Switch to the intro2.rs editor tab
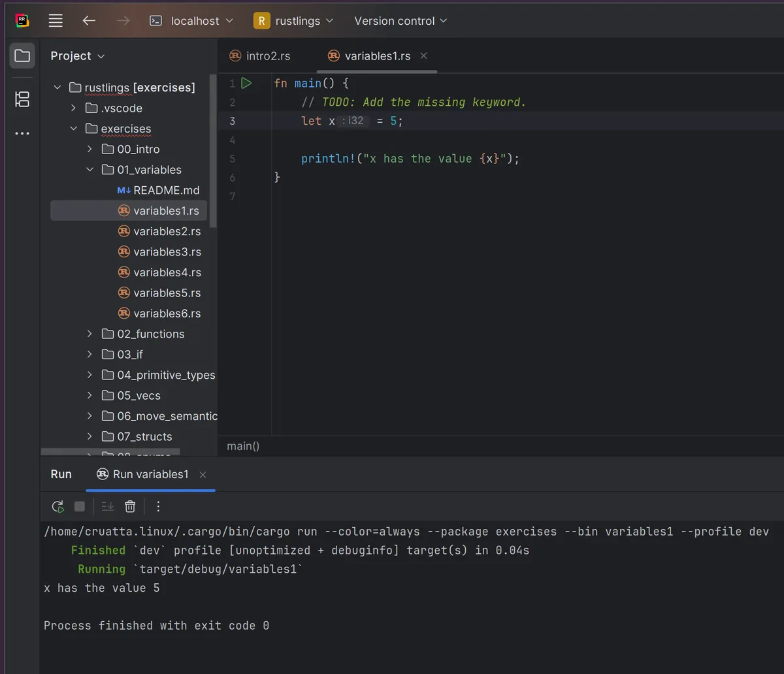 [260, 56]
